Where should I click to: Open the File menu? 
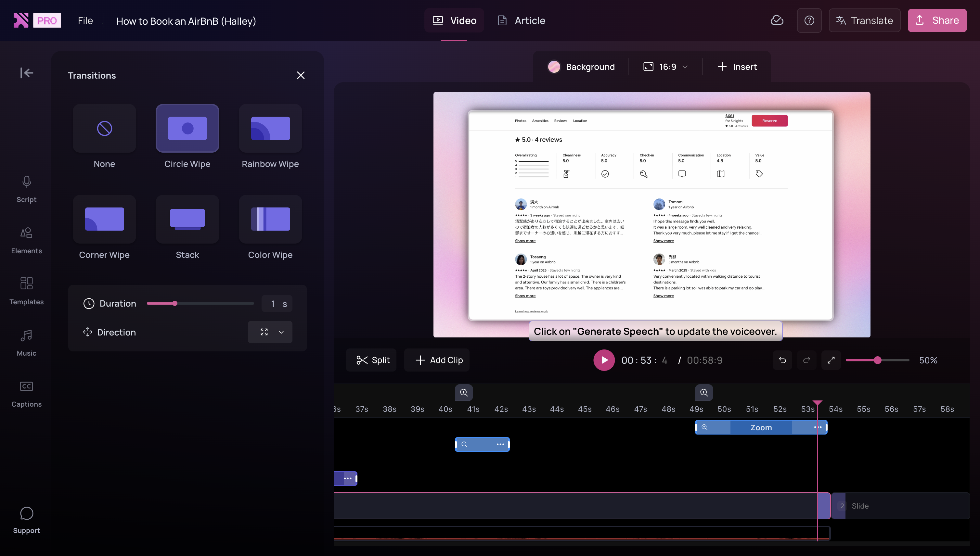point(85,20)
